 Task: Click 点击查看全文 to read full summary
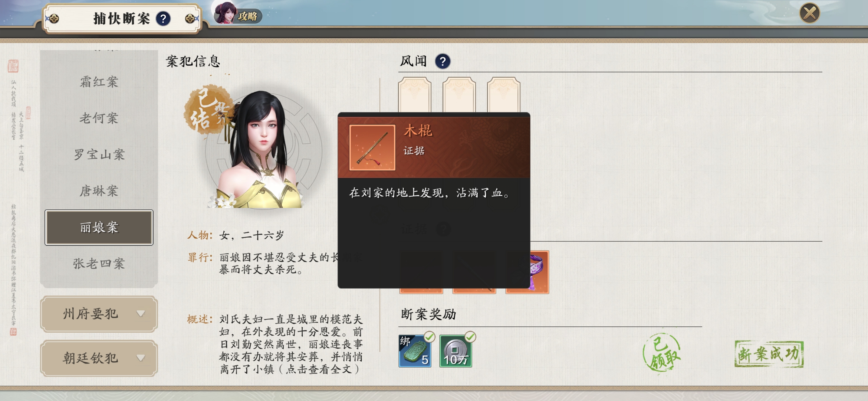[319, 369]
